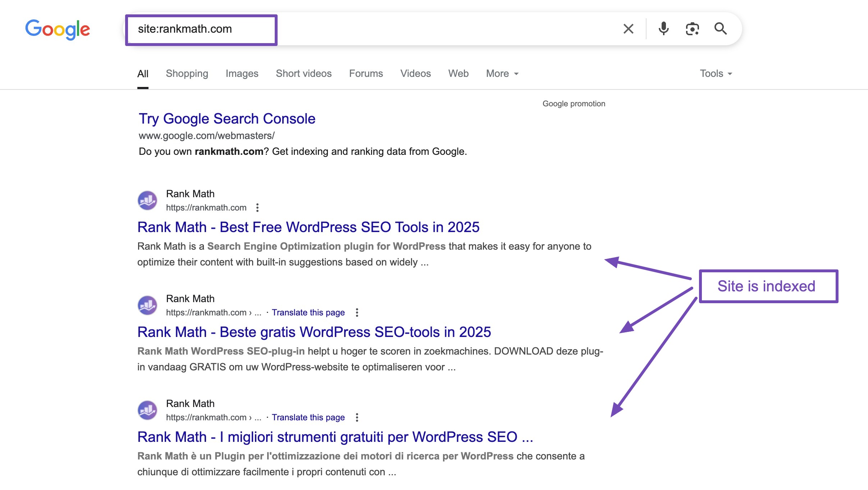The image size is (868, 490).
Task: Open Try Google Search Console link
Action: coord(227,119)
